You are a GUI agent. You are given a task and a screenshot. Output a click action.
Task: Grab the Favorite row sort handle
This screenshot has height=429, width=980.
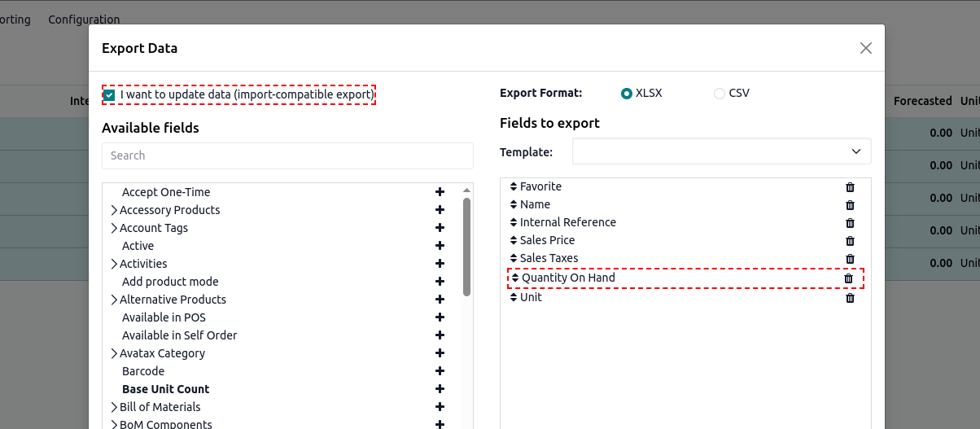point(514,186)
